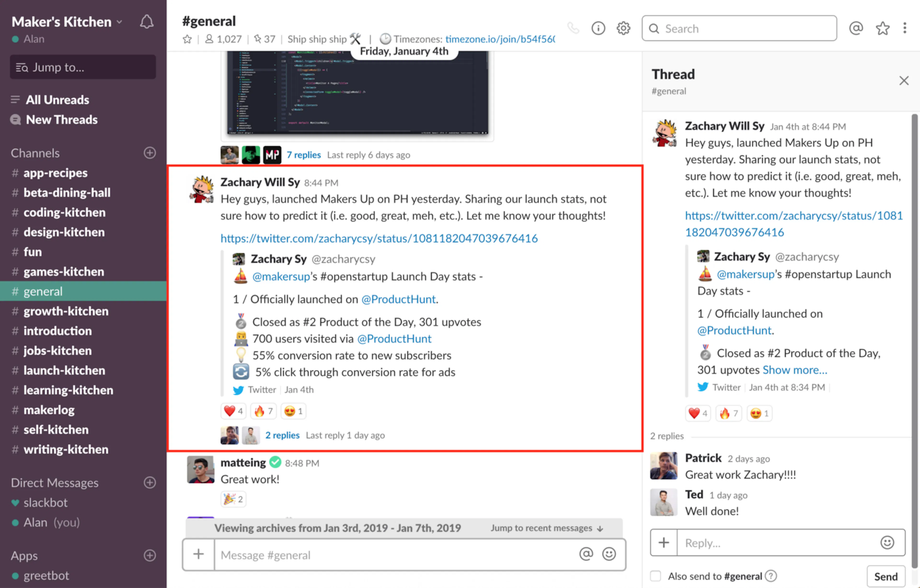This screenshot has width=920, height=588.
Task: Send the thread reply
Action: 886,576
